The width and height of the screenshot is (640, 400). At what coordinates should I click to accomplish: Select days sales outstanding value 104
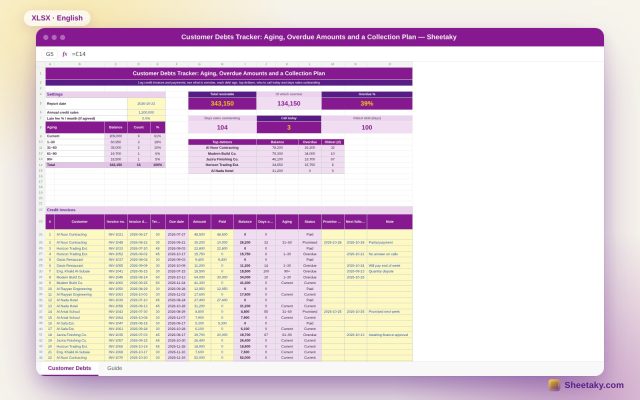(222, 127)
